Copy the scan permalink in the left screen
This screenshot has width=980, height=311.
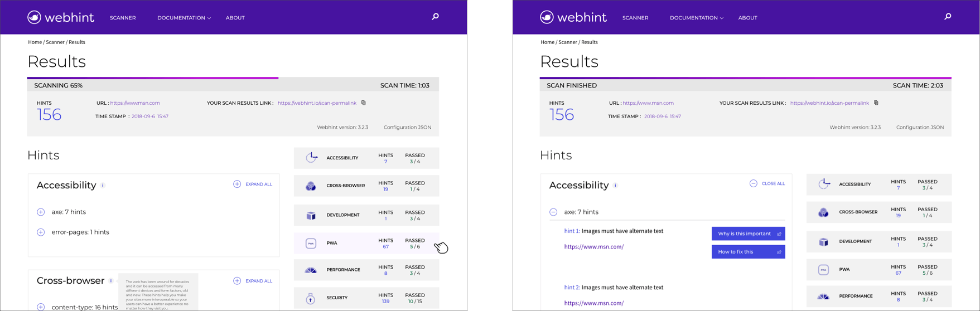click(x=364, y=103)
